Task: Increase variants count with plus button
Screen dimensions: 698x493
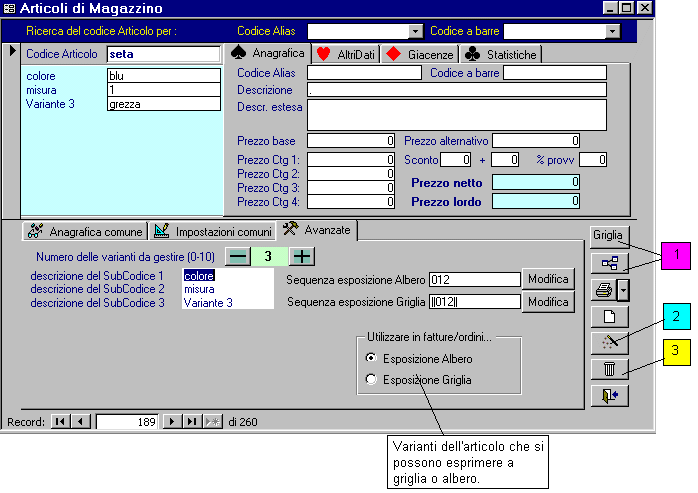Action: [302, 257]
